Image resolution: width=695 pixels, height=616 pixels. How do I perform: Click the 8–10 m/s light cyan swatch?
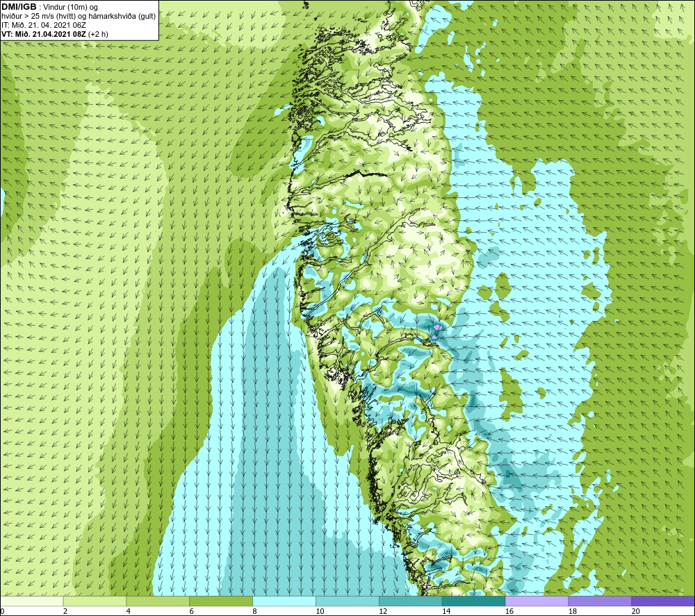coord(284,601)
